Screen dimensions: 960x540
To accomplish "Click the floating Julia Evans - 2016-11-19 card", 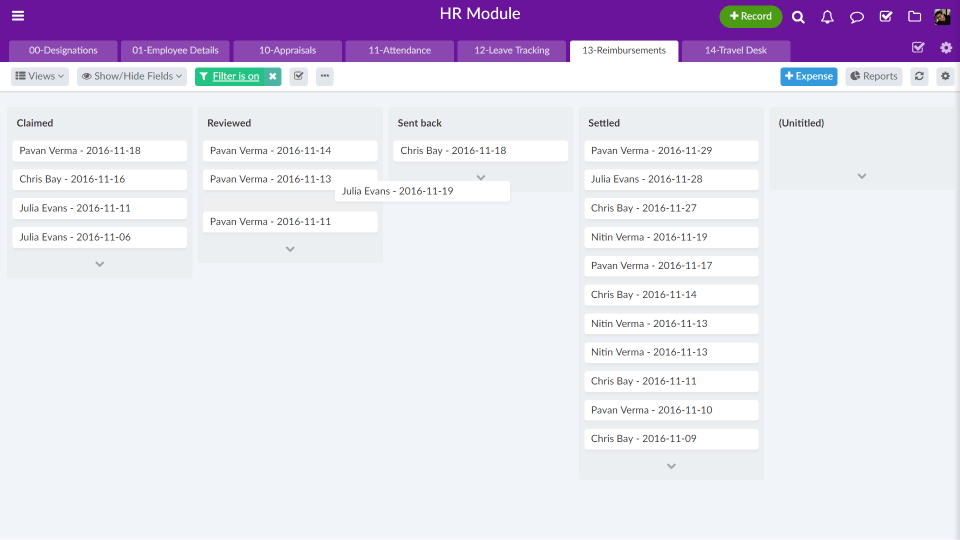I will 422,191.
